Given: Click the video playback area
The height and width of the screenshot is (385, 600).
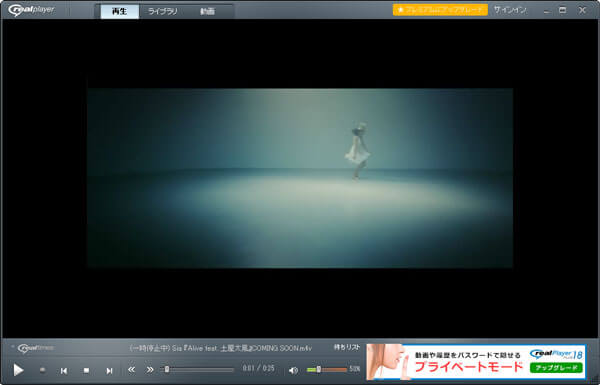Looking at the screenshot, I should [x=300, y=178].
